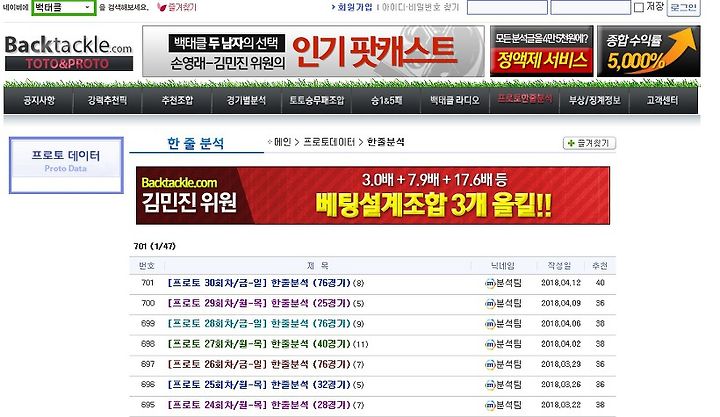Screen dimensions: 720x417
Task: Focus the login ID input field
Action: (x=507, y=8)
